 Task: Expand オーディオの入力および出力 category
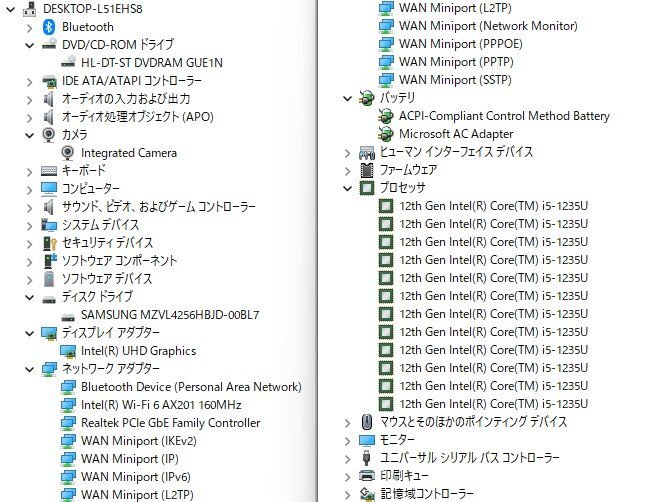(29, 99)
